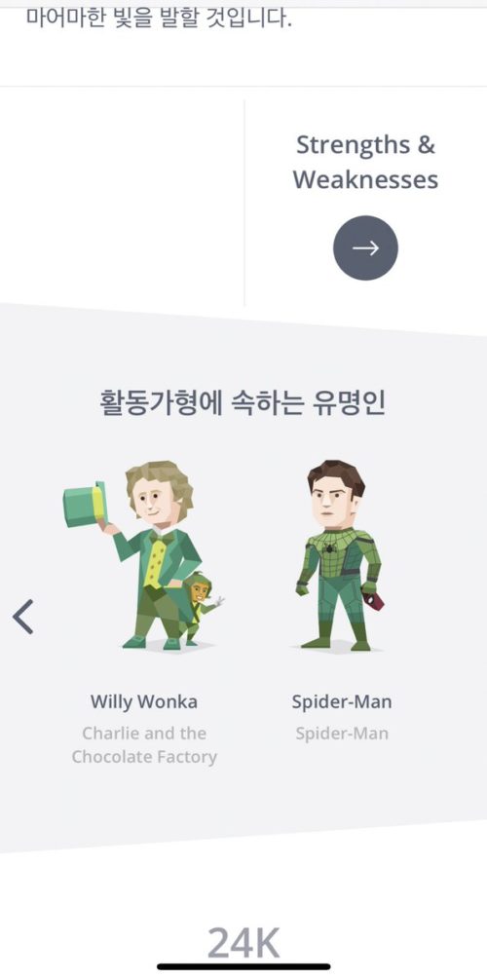
Task: Tap the iOS home indicator bar
Action: click(243, 967)
